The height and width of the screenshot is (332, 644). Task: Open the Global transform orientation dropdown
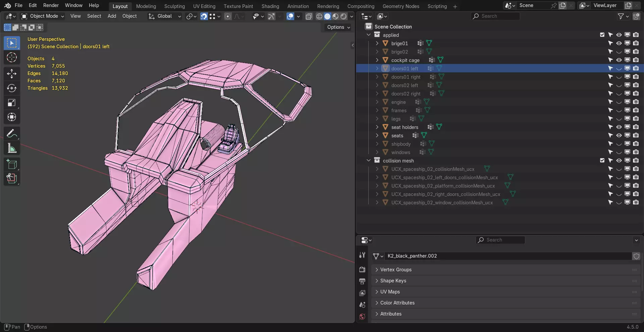point(165,16)
